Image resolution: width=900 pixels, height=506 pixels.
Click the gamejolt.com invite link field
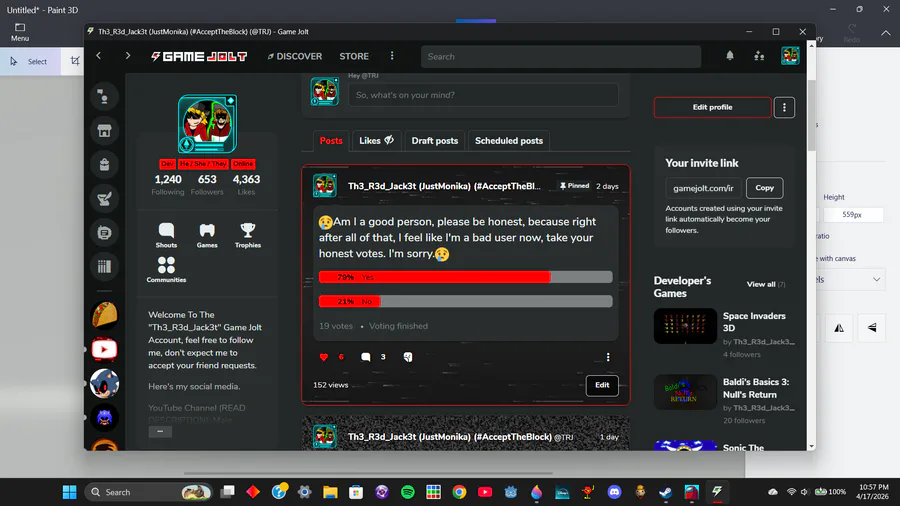tap(703, 188)
